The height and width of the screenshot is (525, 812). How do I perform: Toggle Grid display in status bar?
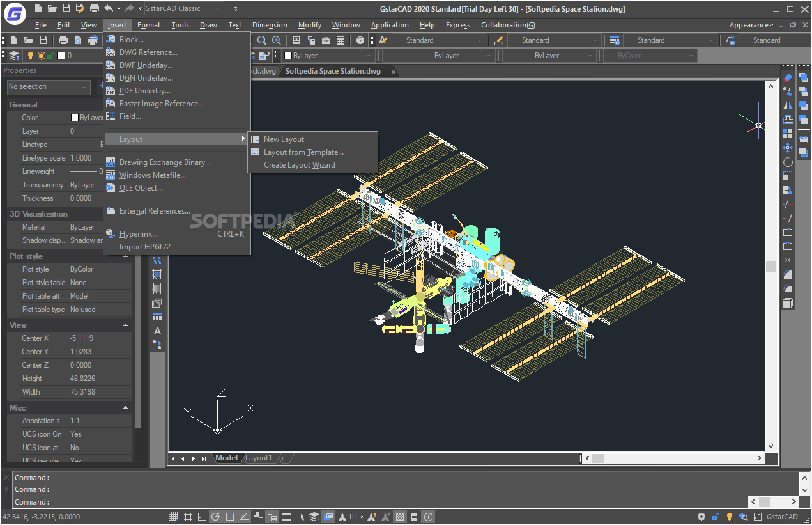[x=188, y=517]
